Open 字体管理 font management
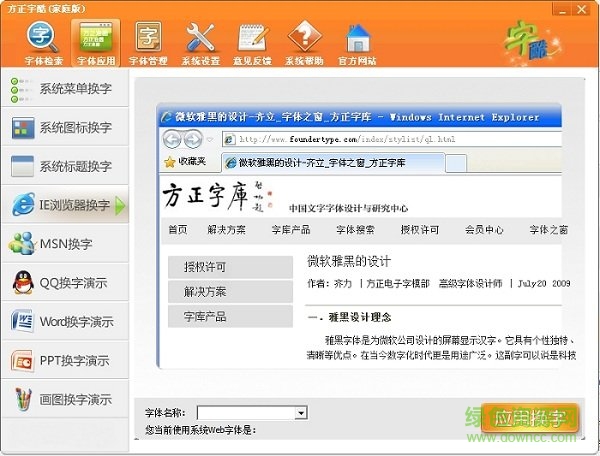This screenshot has width=600, height=456. (x=148, y=43)
